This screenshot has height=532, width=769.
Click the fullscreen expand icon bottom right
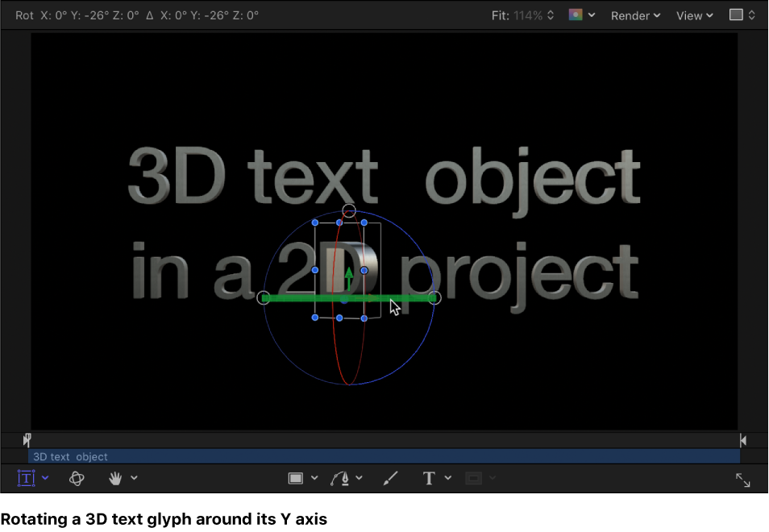click(x=742, y=480)
